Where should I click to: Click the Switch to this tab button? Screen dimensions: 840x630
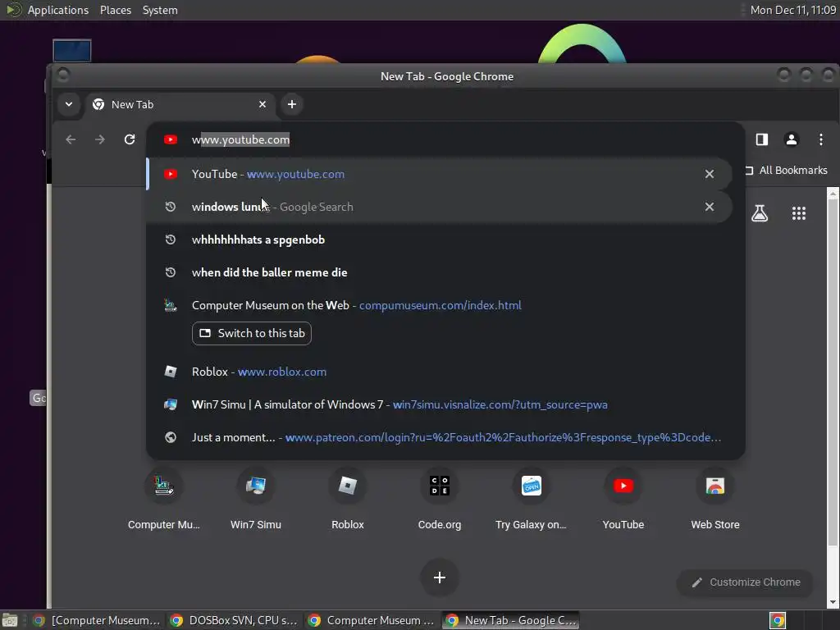252,333
